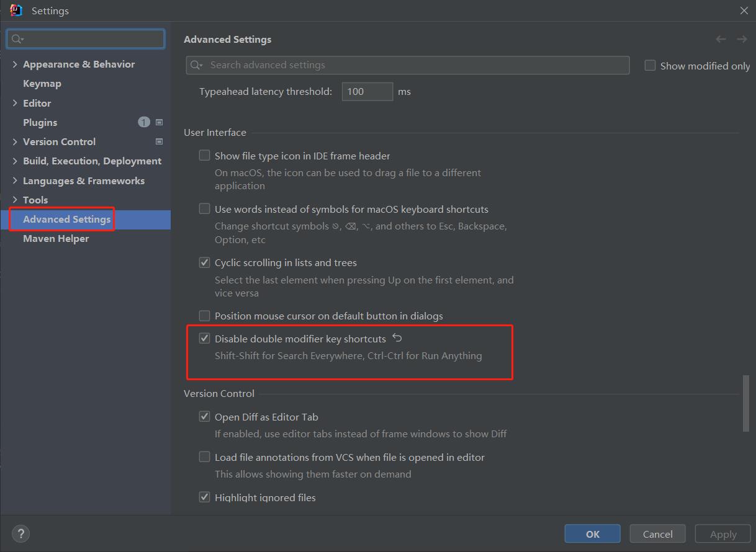The image size is (756, 552).
Task: Toggle Show file type icon in IDE frame header
Action: pos(204,156)
